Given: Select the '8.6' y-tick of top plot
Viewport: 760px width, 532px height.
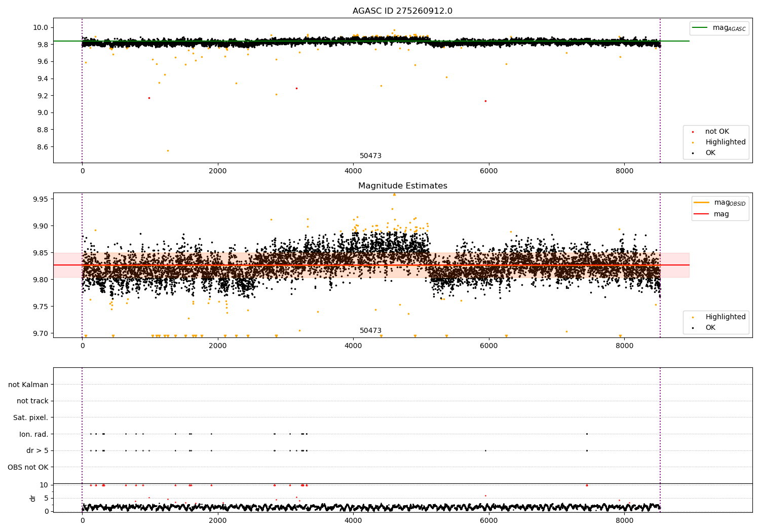Looking at the screenshot, I should [x=43, y=147].
